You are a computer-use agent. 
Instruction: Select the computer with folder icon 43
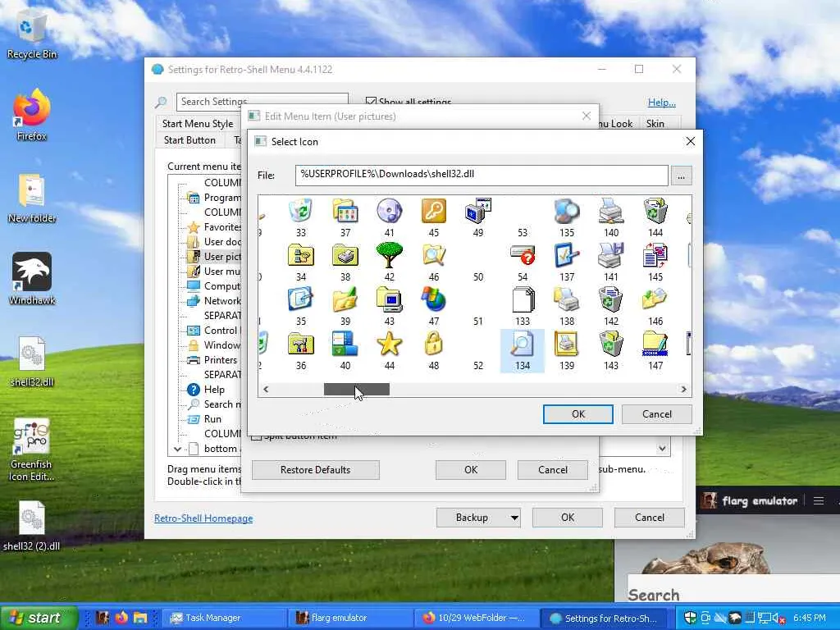pyautogui.click(x=390, y=299)
